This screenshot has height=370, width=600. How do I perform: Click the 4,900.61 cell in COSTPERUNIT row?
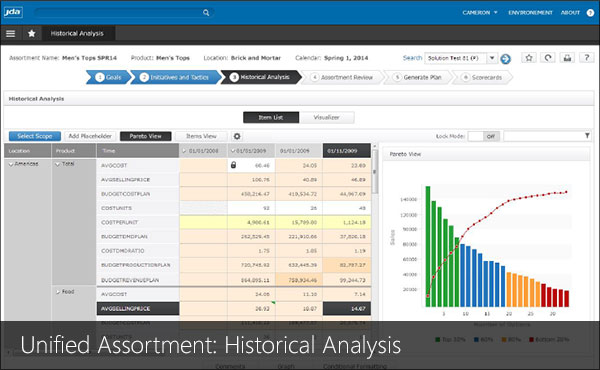[x=251, y=222]
